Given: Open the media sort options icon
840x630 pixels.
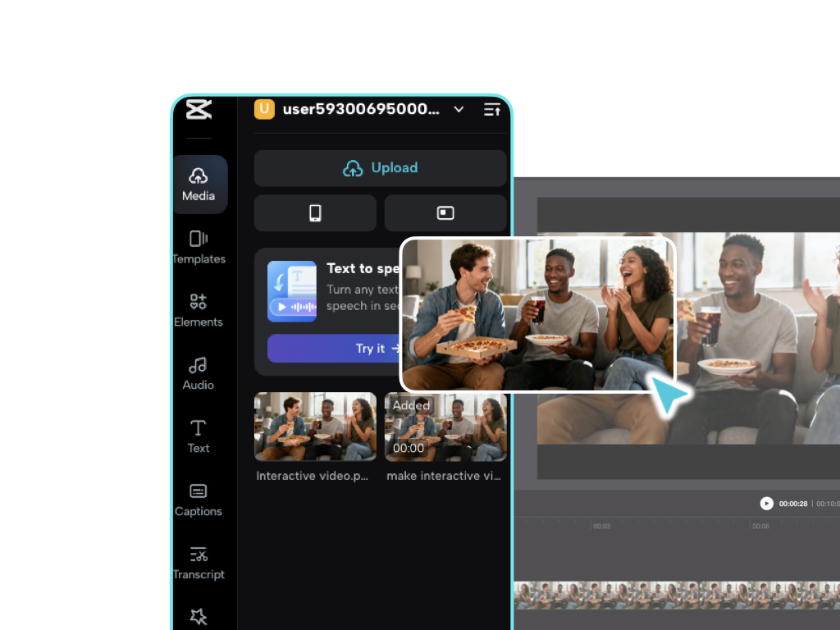Looking at the screenshot, I should coord(491,109).
